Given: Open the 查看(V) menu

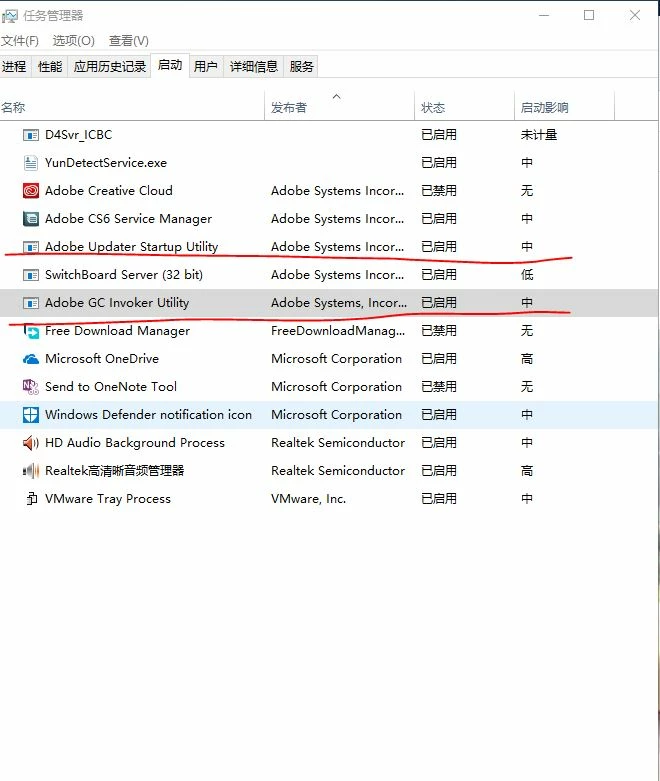Looking at the screenshot, I should pyautogui.click(x=129, y=41).
